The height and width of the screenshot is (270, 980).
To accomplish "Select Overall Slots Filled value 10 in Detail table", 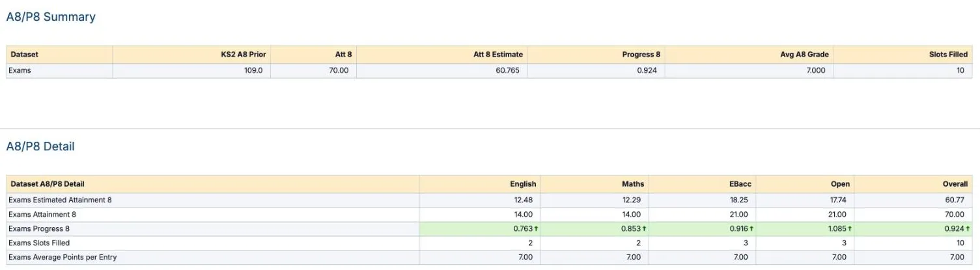I will pos(960,243).
